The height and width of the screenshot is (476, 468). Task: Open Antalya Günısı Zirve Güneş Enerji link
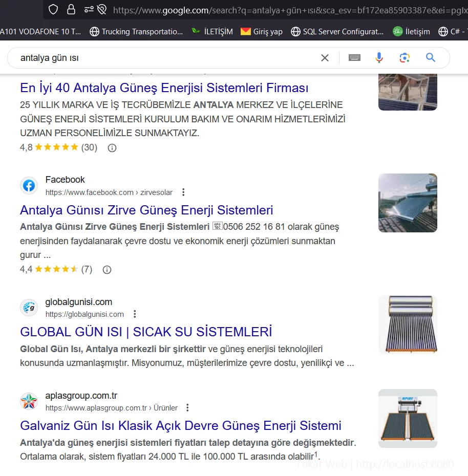coord(146,210)
